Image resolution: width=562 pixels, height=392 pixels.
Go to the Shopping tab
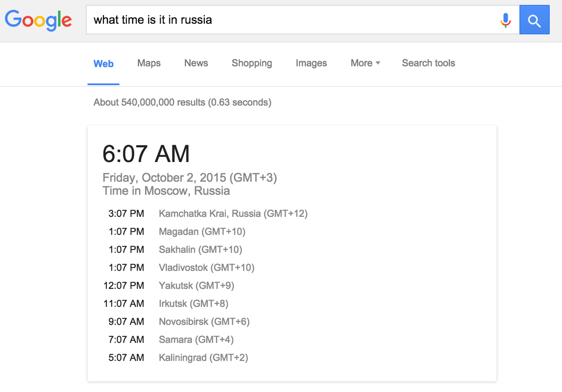coord(252,63)
